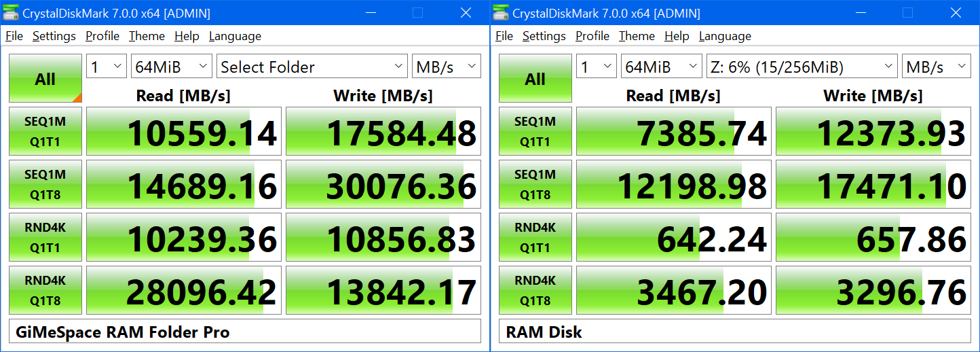Viewport: 980px width, 352px height.
Task: Run All tests in right window
Action: [535, 78]
